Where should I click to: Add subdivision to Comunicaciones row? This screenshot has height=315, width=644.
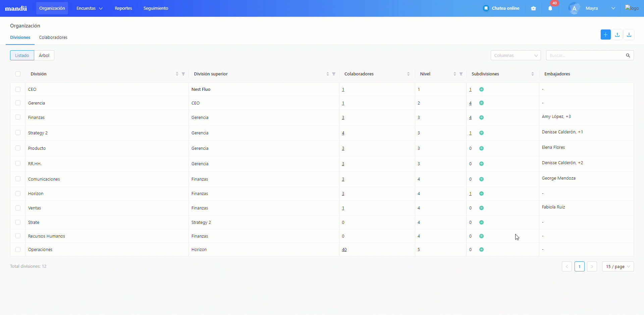[x=481, y=179]
